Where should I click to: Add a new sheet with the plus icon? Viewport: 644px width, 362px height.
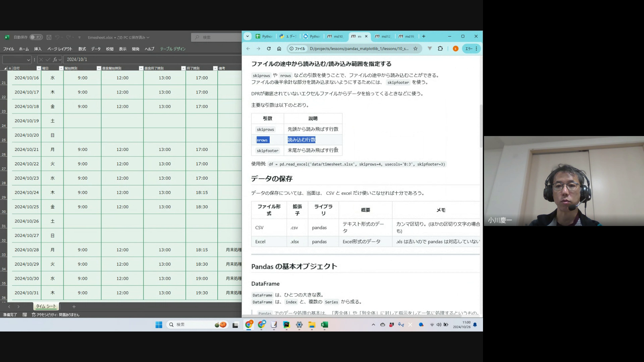[74, 306]
